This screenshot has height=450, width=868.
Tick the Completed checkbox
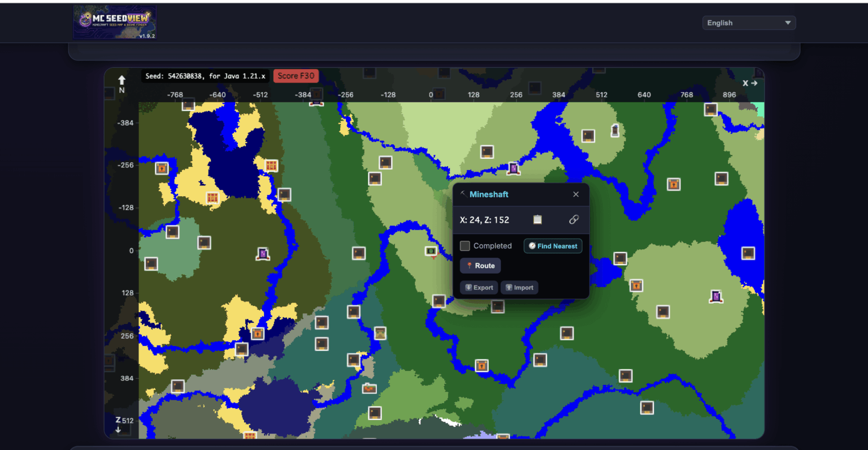click(x=465, y=246)
